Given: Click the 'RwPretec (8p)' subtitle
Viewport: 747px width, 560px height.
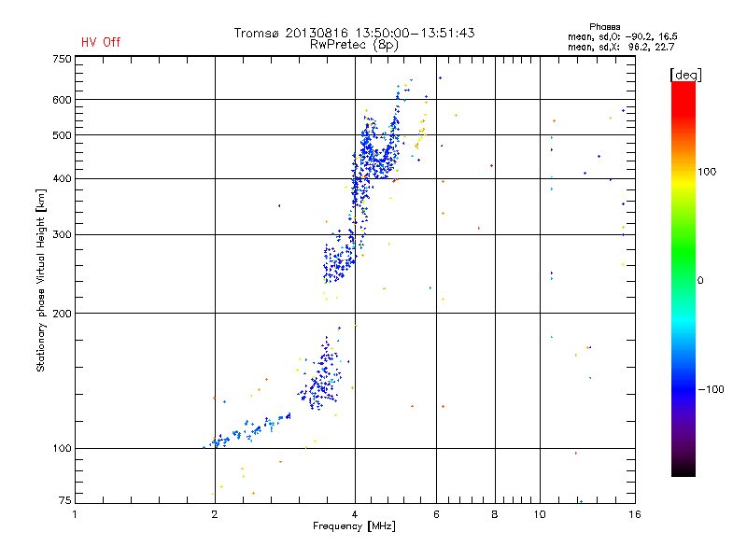Looking at the screenshot, I should click(x=354, y=45).
